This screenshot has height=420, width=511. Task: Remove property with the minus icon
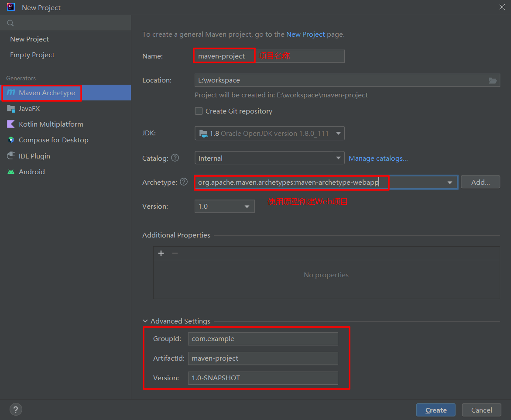click(175, 253)
